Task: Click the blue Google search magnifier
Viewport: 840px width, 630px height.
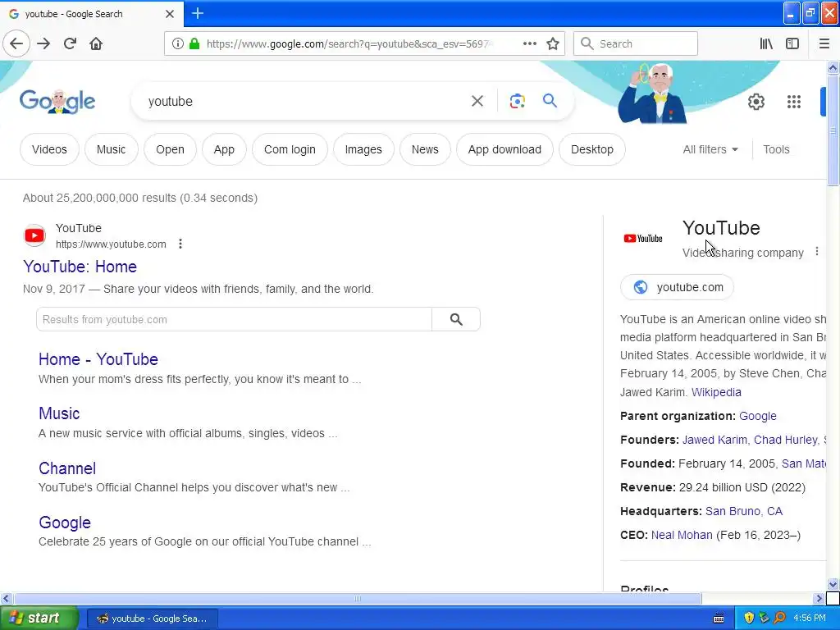Action: coord(550,100)
